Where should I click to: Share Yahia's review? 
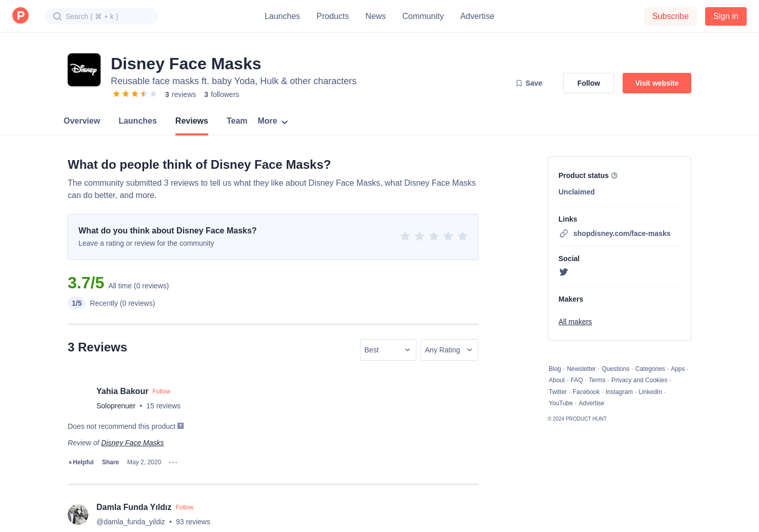pos(110,462)
